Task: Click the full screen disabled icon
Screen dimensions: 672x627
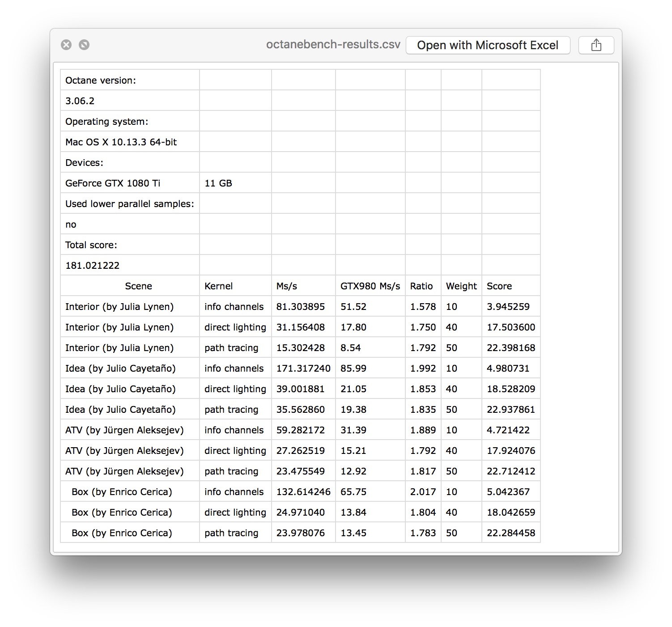Action: [x=84, y=45]
